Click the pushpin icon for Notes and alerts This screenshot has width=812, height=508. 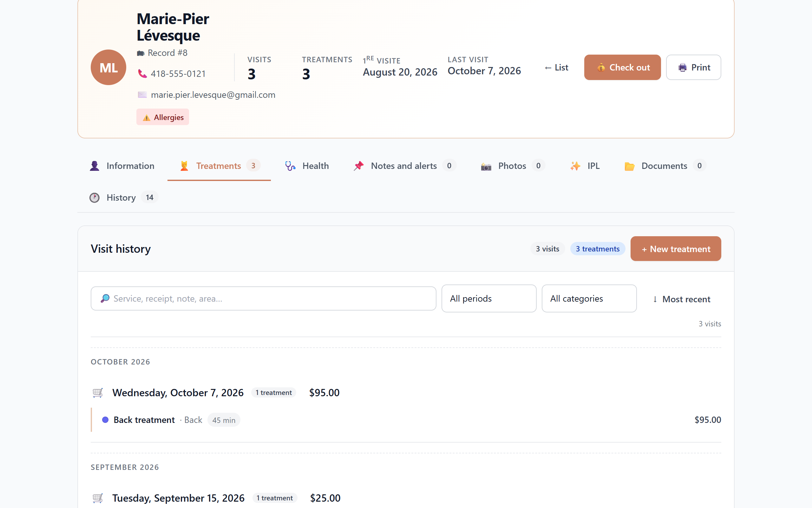coord(359,166)
